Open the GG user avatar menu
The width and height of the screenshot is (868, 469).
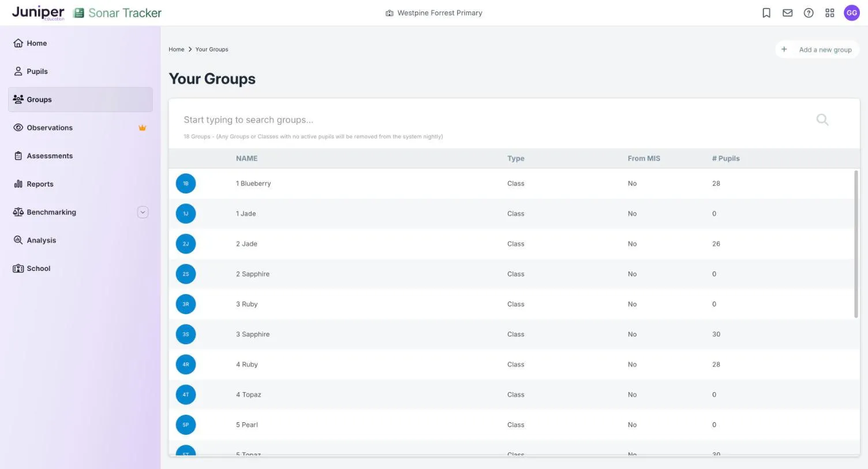click(852, 13)
